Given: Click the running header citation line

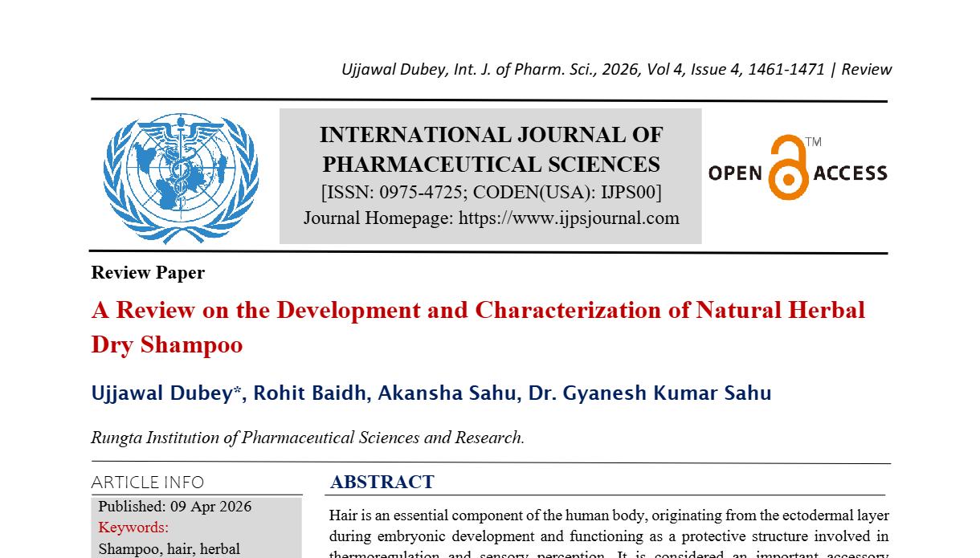Looking at the screenshot, I should 615,69.
